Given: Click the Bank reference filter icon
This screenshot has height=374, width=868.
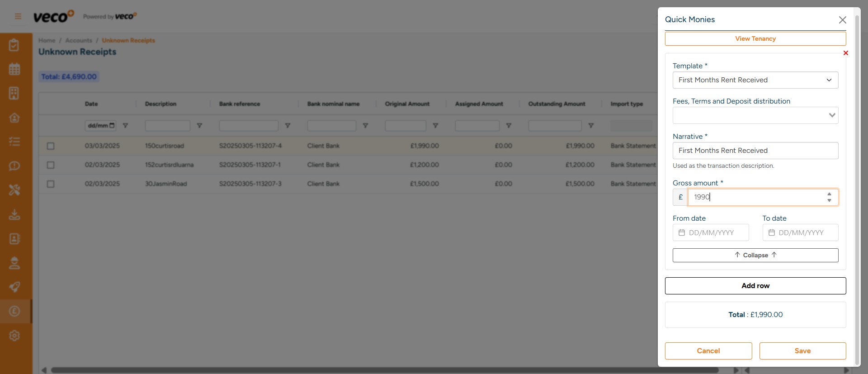Looking at the screenshot, I should [x=288, y=126].
